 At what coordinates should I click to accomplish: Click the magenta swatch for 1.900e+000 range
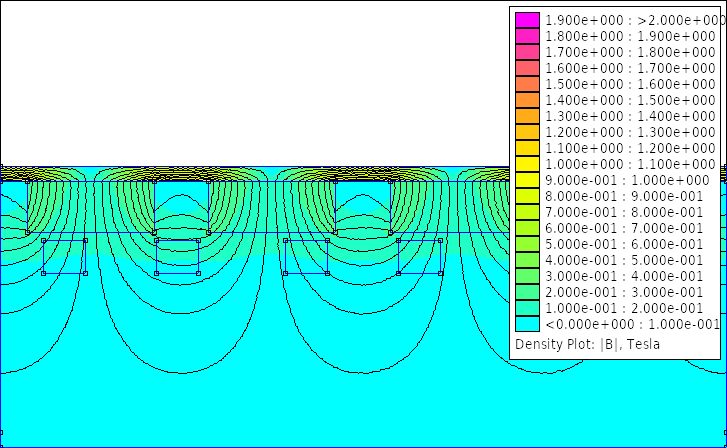527,20
